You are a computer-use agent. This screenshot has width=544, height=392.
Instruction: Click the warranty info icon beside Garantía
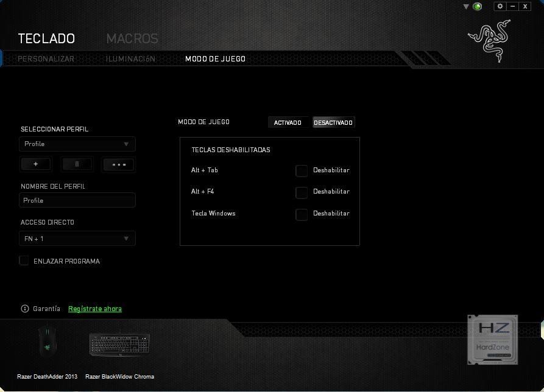[25, 309]
